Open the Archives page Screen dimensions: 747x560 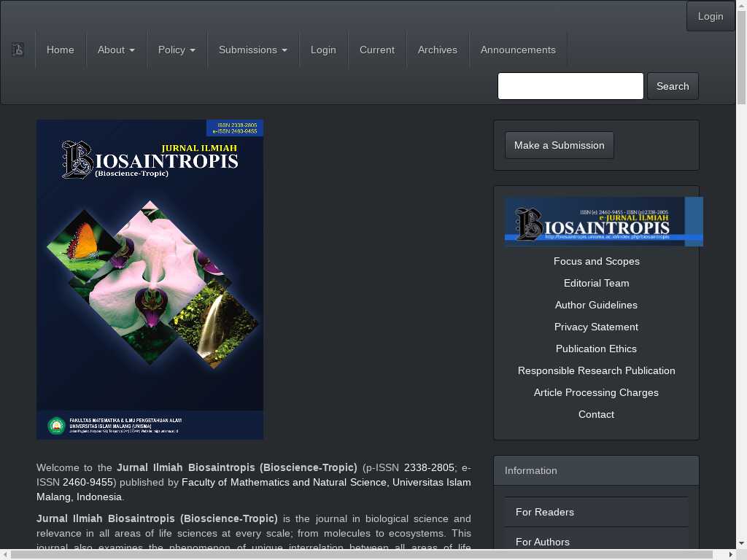click(x=438, y=50)
